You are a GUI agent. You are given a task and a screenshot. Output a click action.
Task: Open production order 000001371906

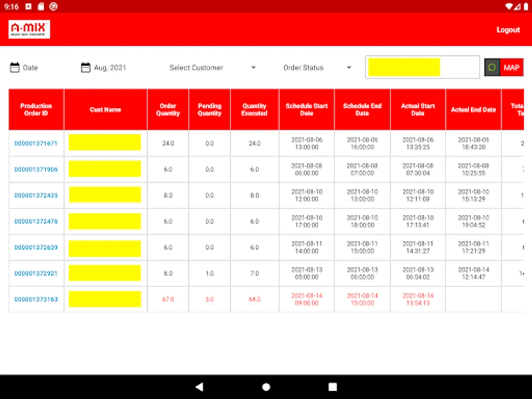point(36,169)
